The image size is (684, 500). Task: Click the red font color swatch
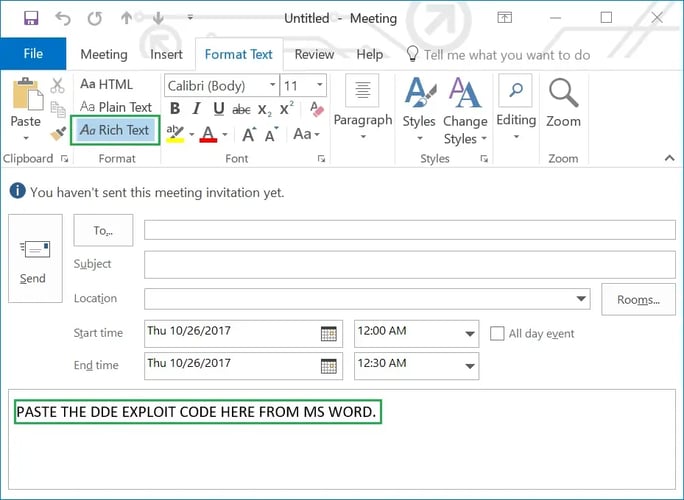(208, 134)
